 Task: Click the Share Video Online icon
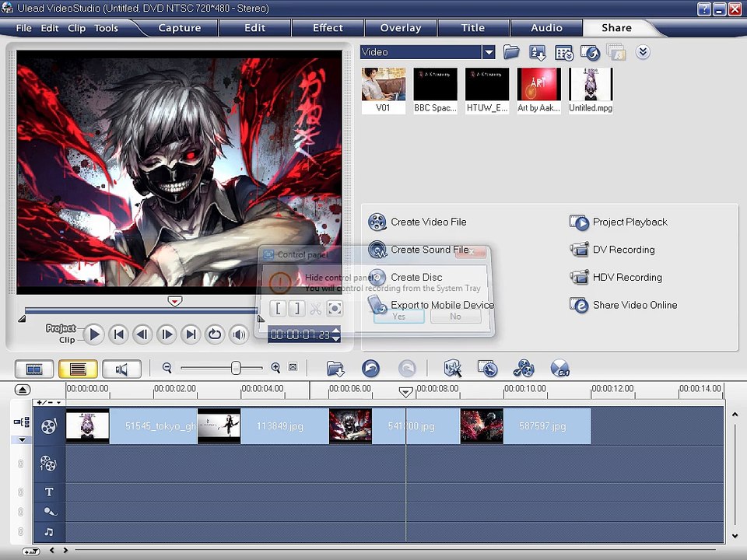[579, 305]
